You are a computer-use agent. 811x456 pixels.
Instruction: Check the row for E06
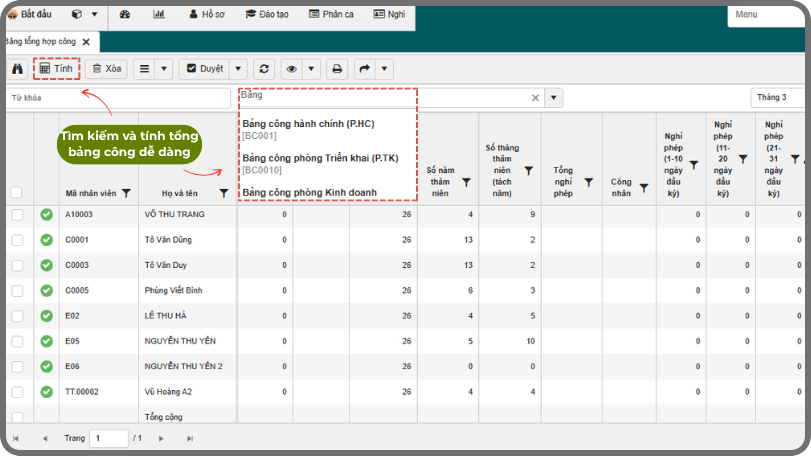[17, 367]
